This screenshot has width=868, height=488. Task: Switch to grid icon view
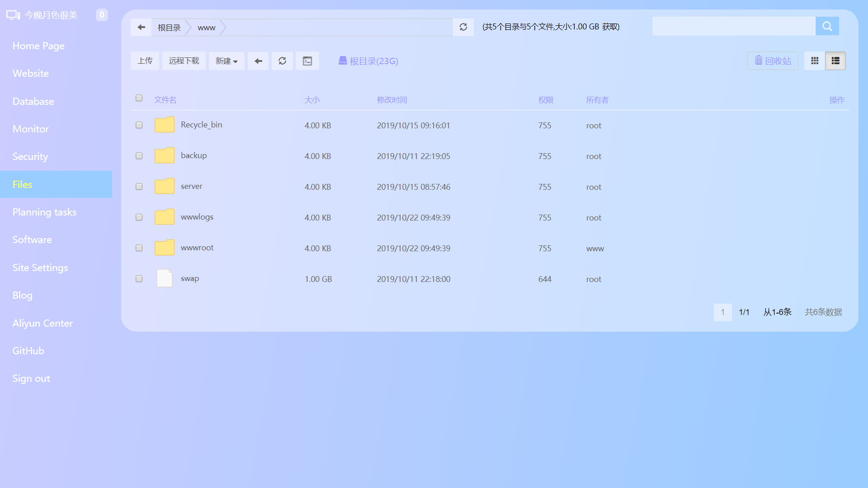pos(815,61)
